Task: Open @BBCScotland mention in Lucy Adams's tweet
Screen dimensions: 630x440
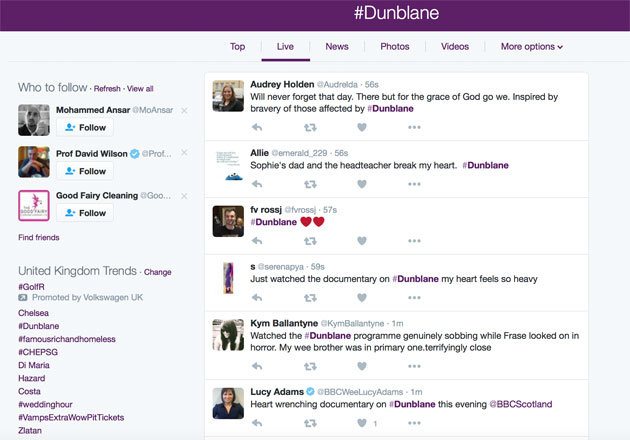Action: (521, 404)
